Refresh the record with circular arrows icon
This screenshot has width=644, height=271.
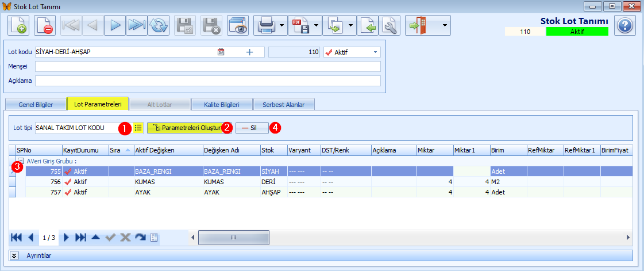[159, 25]
